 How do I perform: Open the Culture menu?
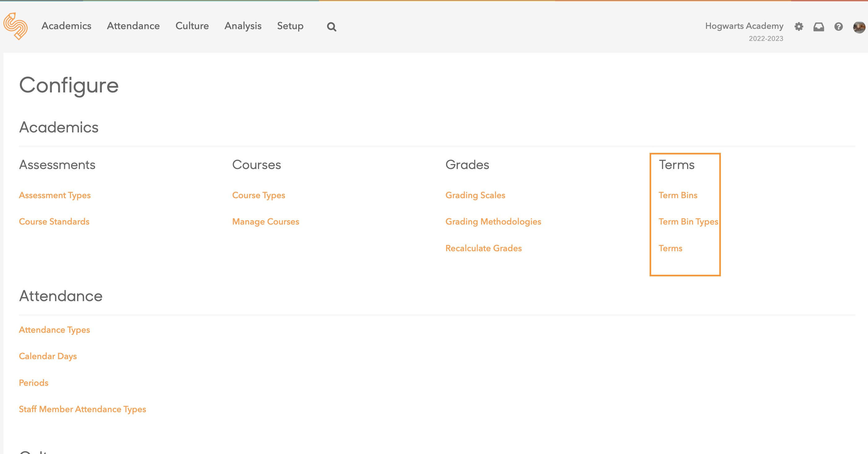click(192, 26)
